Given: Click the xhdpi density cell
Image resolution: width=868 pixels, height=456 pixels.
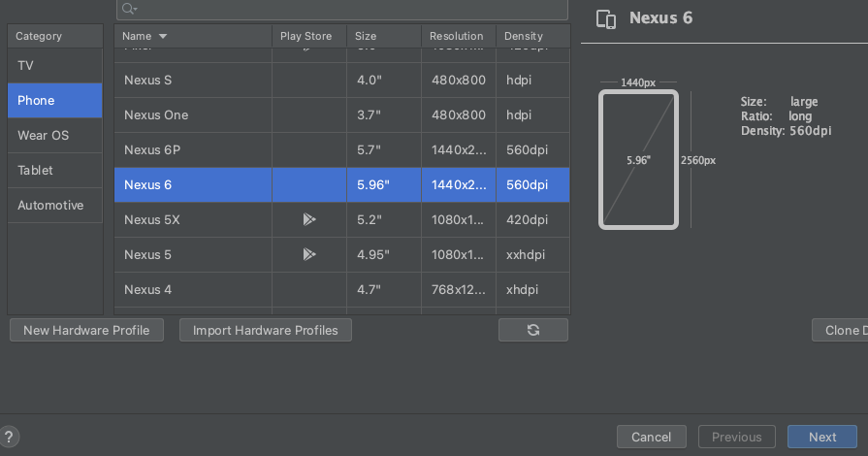Looking at the screenshot, I should pyautogui.click(x=532, y=289).
